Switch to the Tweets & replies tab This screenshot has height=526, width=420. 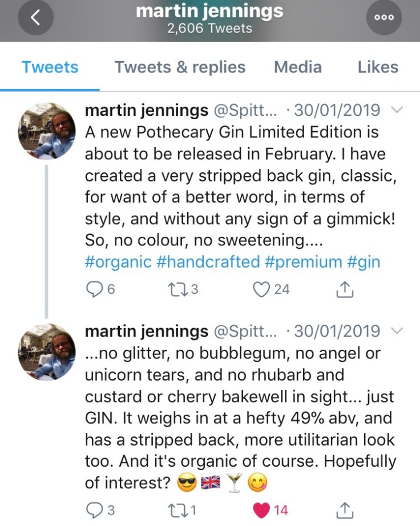pyautogui.click(x=180, y=67)
